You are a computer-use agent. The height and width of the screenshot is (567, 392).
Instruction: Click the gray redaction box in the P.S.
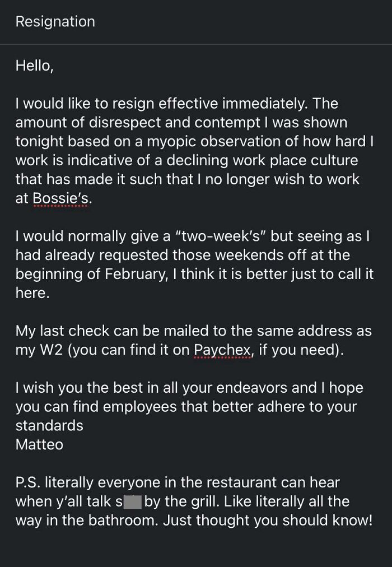(132, 502)
